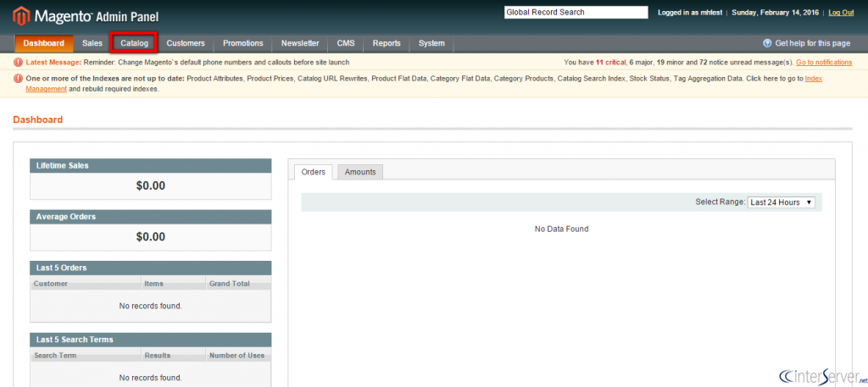Click the Magento logo icon
The image size is (868, 387).
tap(21, 17)
